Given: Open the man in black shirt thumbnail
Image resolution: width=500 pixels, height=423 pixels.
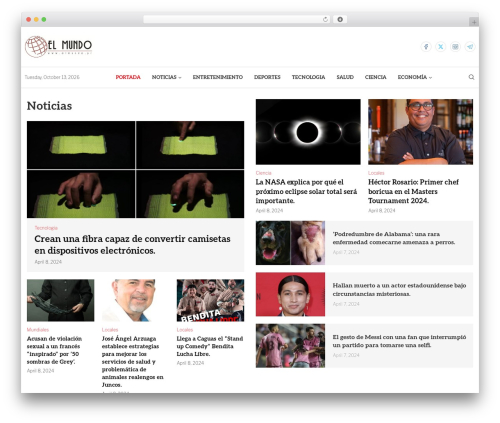Looking at the screenshot, I should (x=60, y=300).
